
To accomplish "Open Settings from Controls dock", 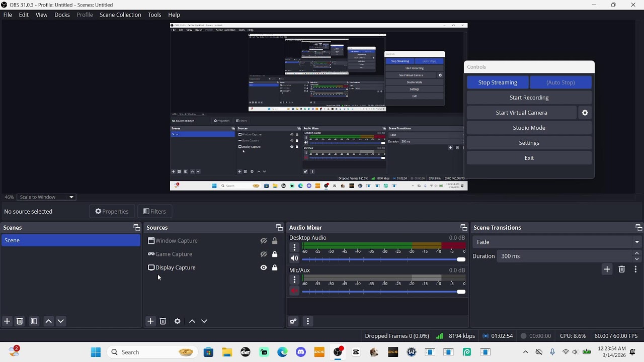I will (x=529, y=143).
